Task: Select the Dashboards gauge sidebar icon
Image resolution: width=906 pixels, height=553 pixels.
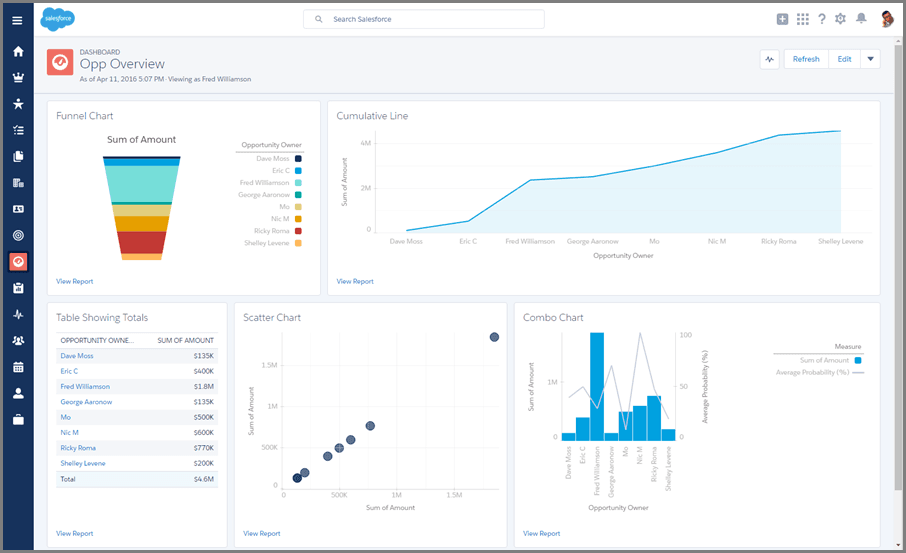Action: (x=18, y=262)
